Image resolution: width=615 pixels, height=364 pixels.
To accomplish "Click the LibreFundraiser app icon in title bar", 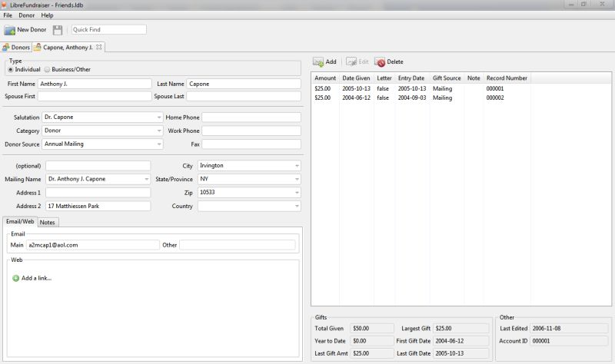I will click(x=4, y=5).
